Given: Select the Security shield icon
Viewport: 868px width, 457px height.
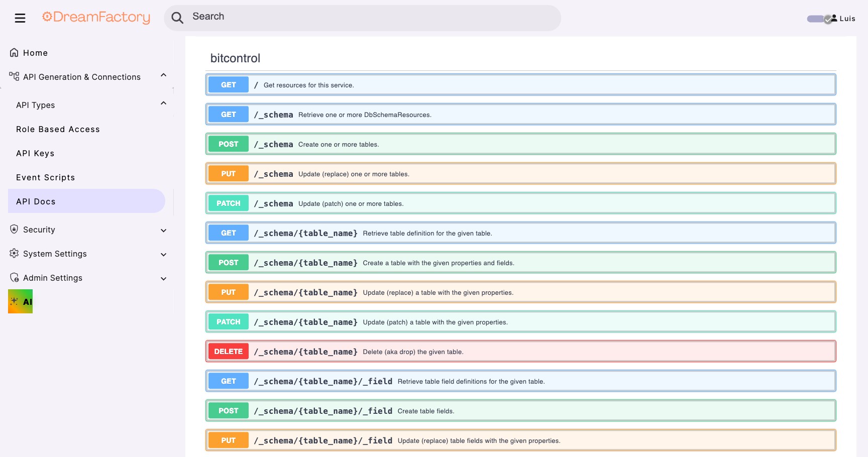Looking at the screenshot, I should (14, 229).
